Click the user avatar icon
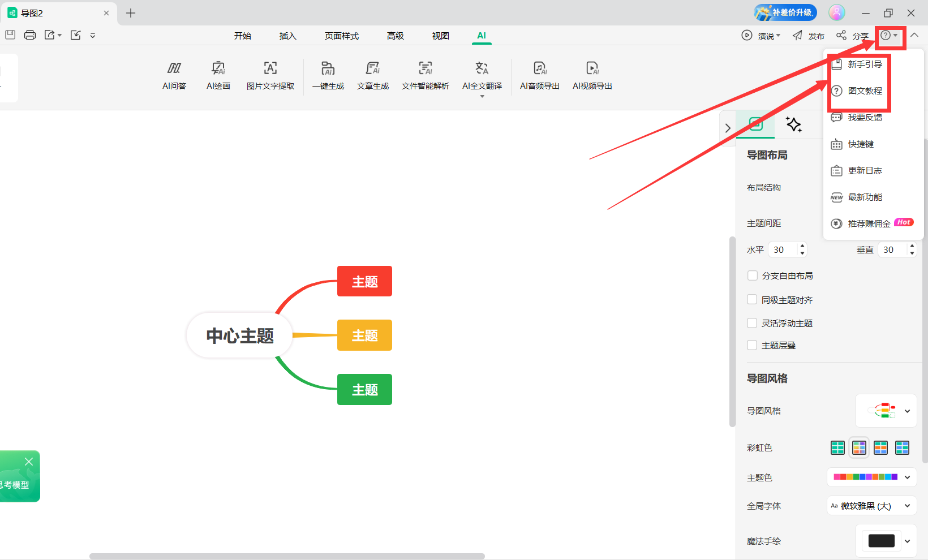Screen dimensions: 928x560 coord(837,12)
